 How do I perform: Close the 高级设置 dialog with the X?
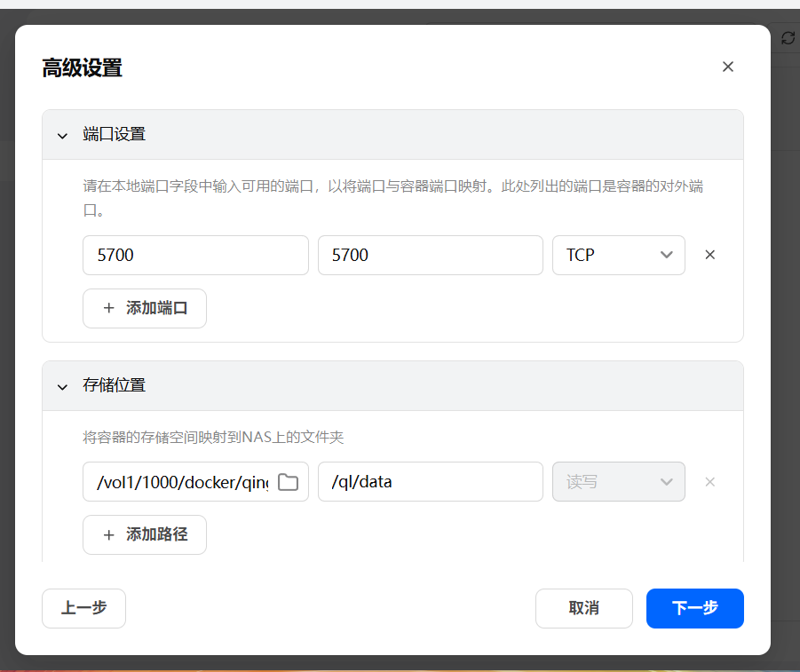click(728, 67)
